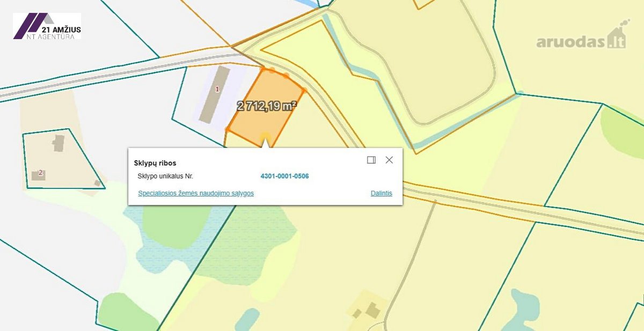Click building marker number 1
This screenshot has height=331, width=644.
(217, 89)
